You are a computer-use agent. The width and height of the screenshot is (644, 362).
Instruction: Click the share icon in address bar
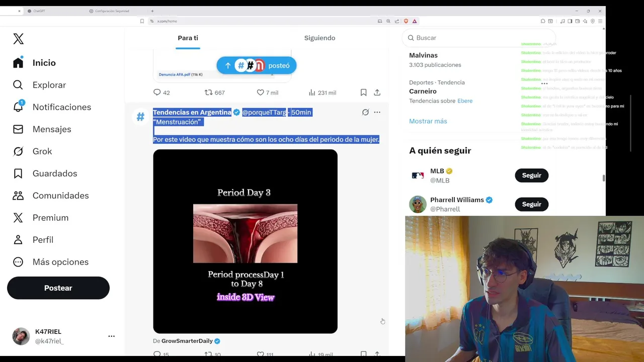(397, 21)
